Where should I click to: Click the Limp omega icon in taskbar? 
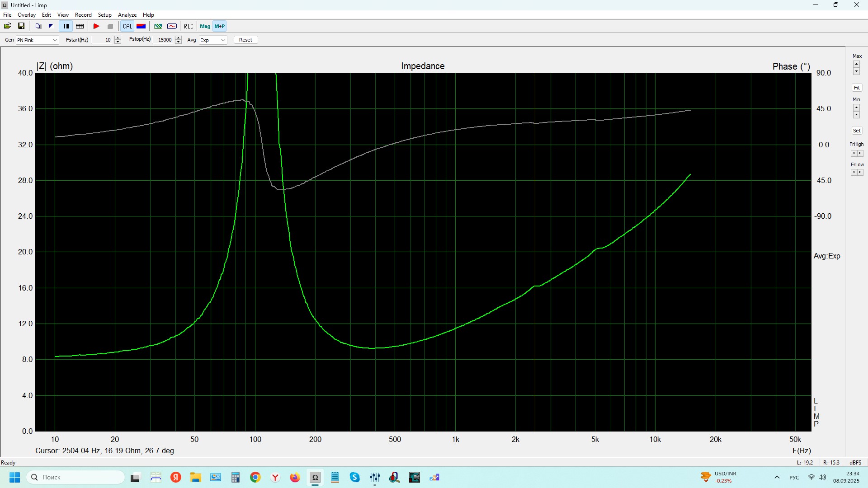(315, 477)
